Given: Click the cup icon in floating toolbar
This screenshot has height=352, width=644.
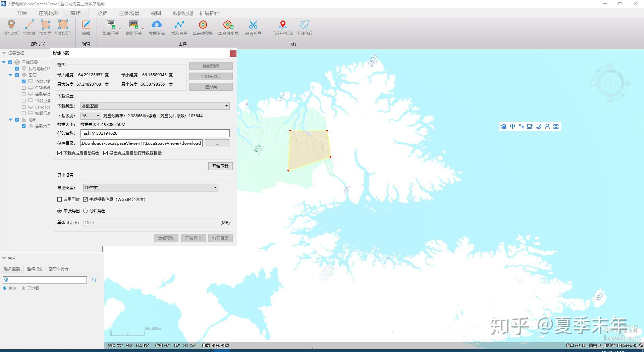Looking at the screenshot, I should click(530, 126).
